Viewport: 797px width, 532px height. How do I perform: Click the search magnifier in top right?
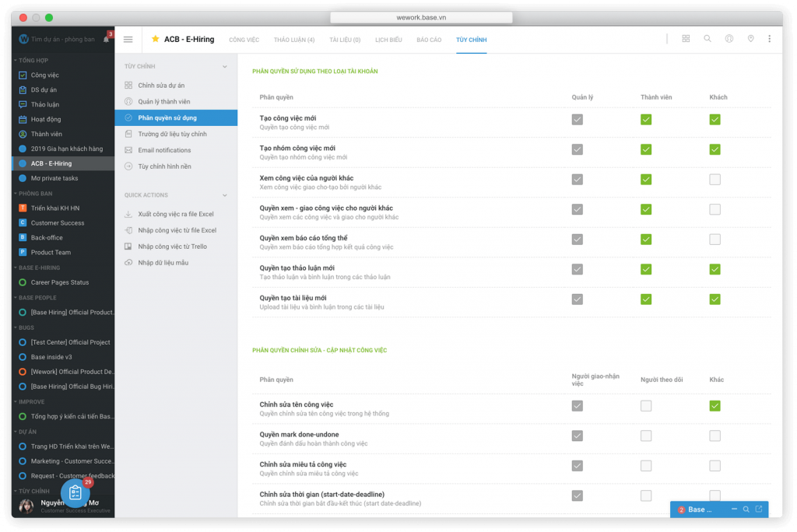707,39
